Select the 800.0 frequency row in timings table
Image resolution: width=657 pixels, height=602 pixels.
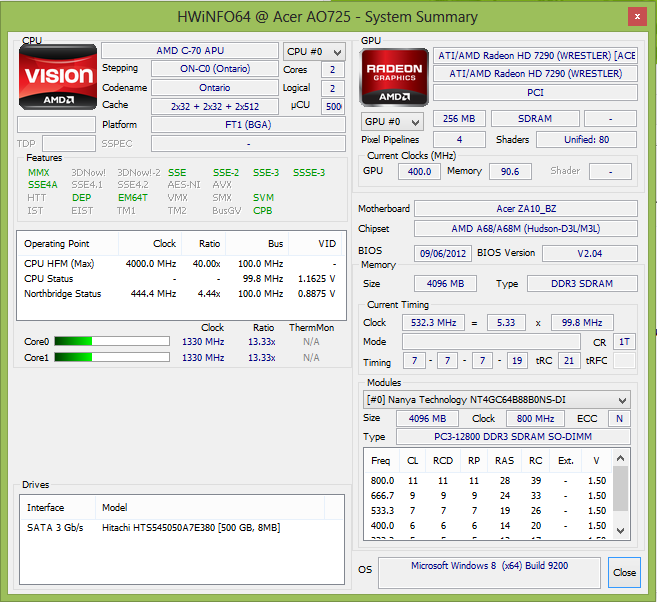tap(488, 481)
